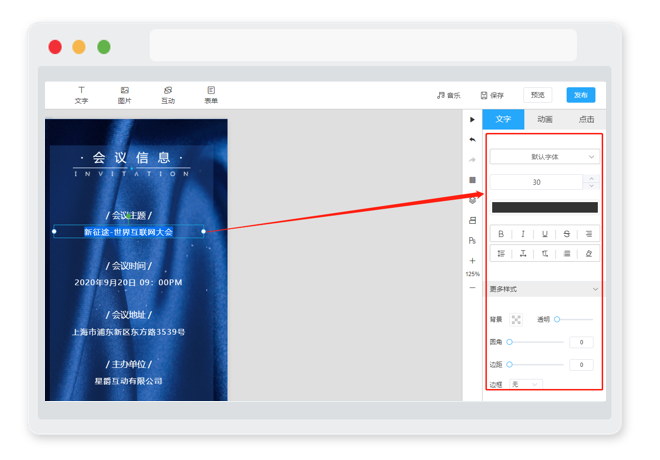Zoom out with the minus icon
Screen dimensions: 660x460
(x=472, y=287)
